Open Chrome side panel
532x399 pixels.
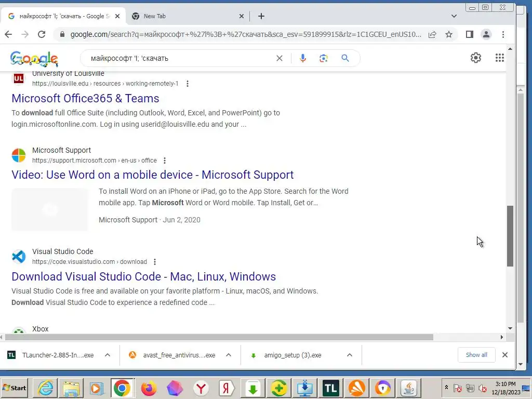click(470, 34)
